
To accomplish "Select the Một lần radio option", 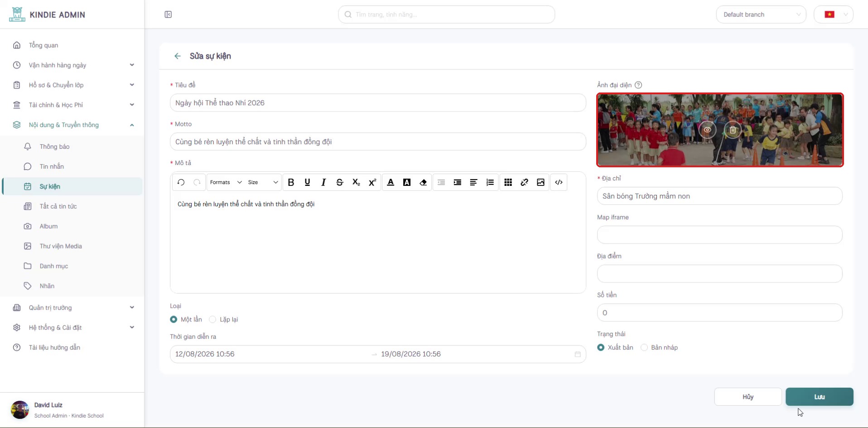I will point(174,320).
